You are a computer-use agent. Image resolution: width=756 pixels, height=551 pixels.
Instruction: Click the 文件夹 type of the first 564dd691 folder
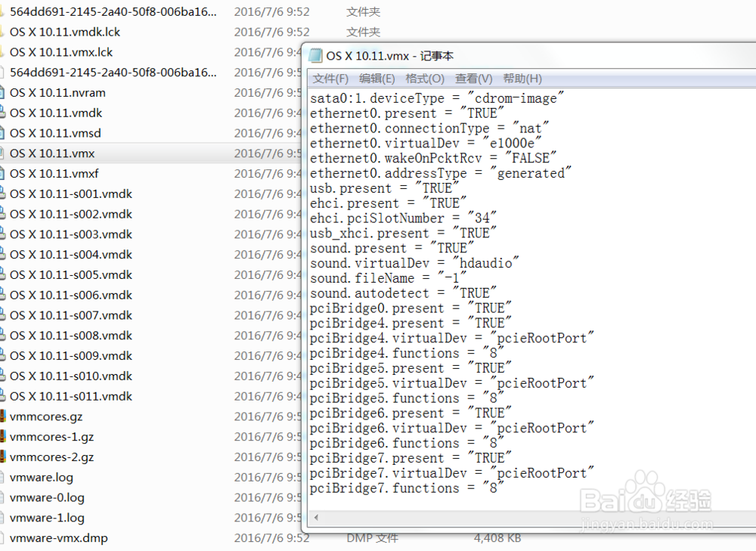[x=364, y=11]
